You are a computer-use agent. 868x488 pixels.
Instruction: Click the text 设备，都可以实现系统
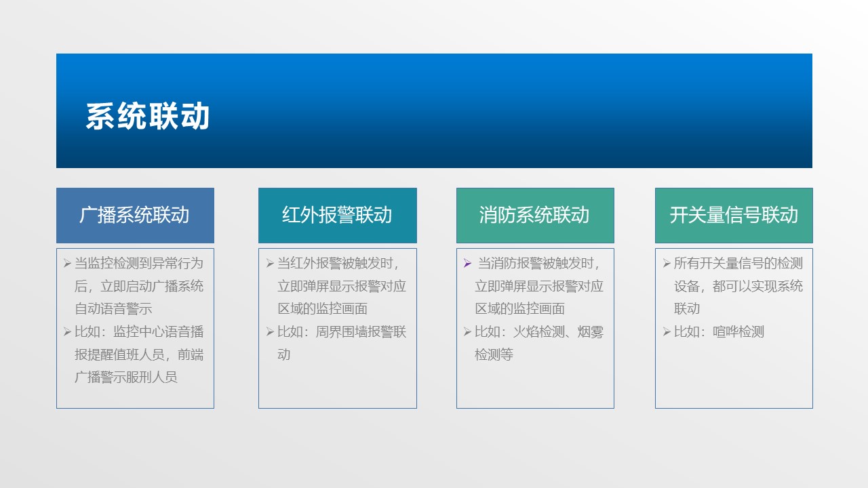pos(738,286)
